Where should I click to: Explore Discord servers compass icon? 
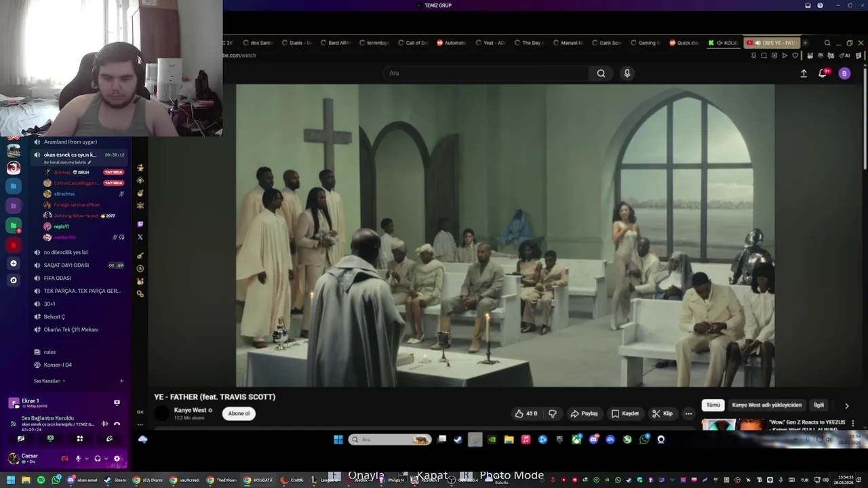14,279
